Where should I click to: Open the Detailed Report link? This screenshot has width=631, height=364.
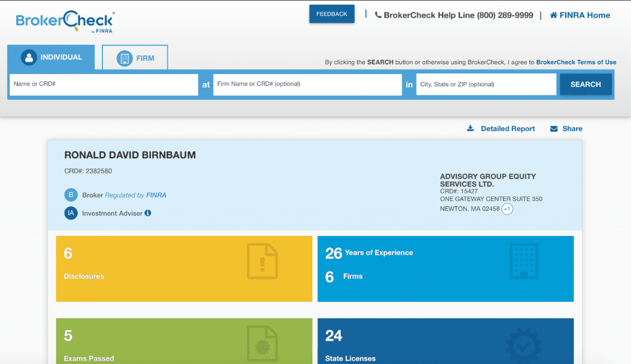tap(508, 129)
